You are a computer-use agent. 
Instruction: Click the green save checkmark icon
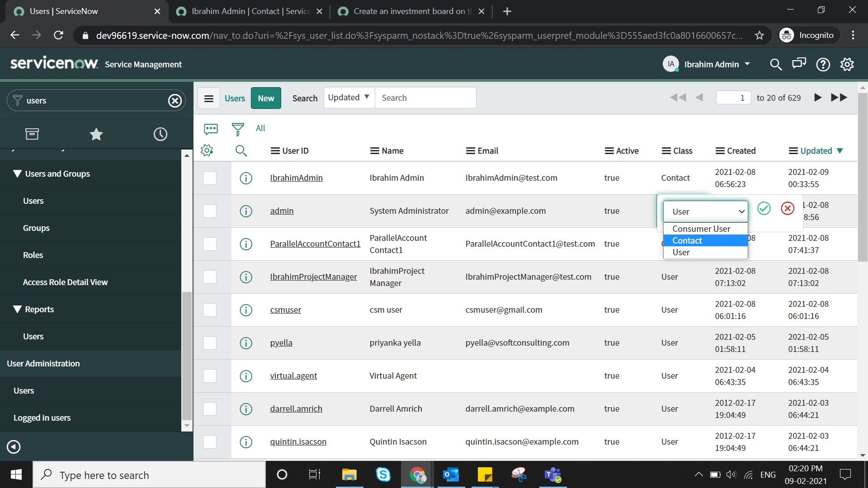point(764,208)
